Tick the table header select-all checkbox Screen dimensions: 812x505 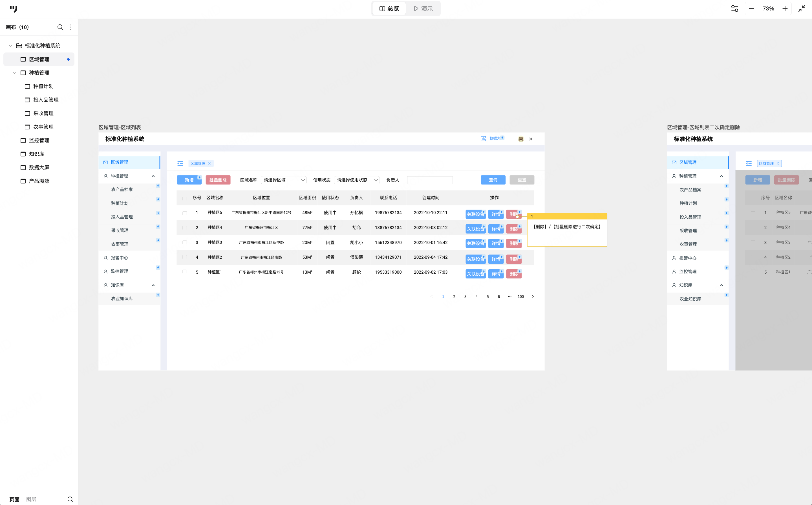pyautogui.click(x=185, y=198)
